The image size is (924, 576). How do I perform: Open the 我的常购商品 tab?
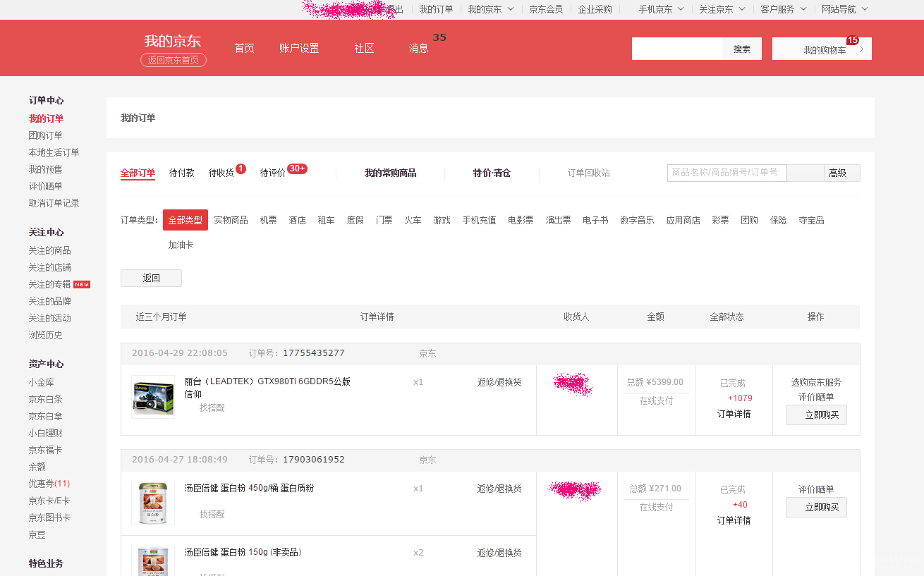click(390, 173)
